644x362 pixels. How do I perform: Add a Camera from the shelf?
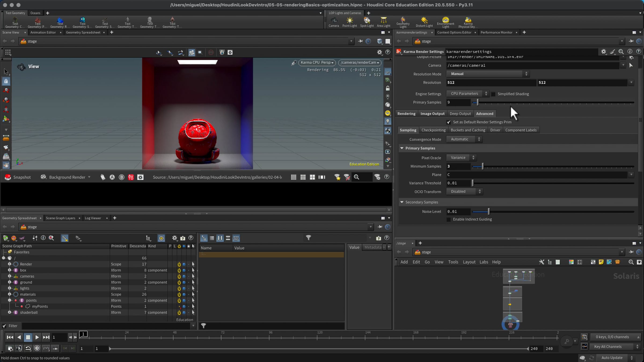tap(334, 22)
